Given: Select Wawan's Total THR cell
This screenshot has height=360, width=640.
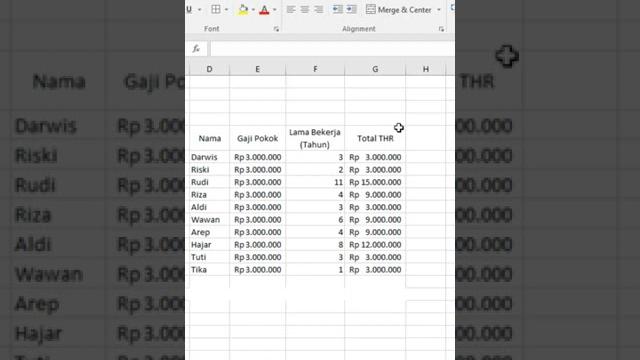Looking at the screenshot, I should click(375, 220).
